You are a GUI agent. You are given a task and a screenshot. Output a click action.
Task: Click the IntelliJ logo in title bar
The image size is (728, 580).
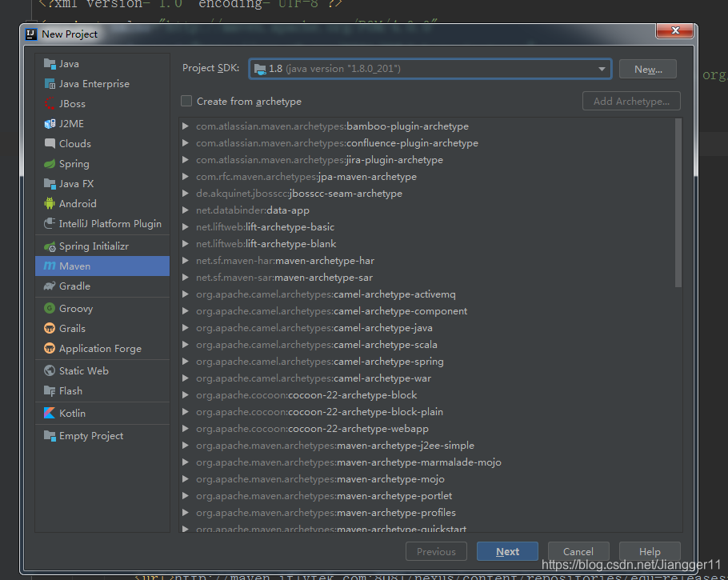(x=31, y=34)
